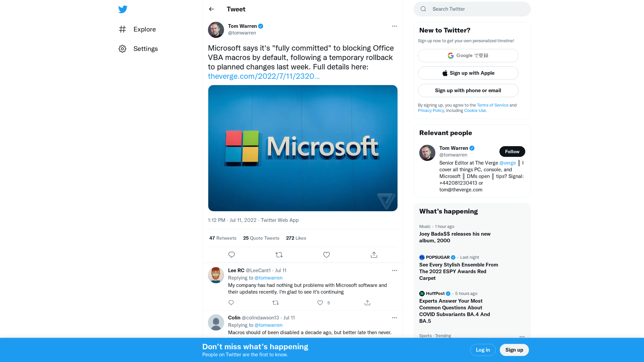Open Settings via the gear icon
The width and height of the screenshot is (644, 362).
click(122, 49)
